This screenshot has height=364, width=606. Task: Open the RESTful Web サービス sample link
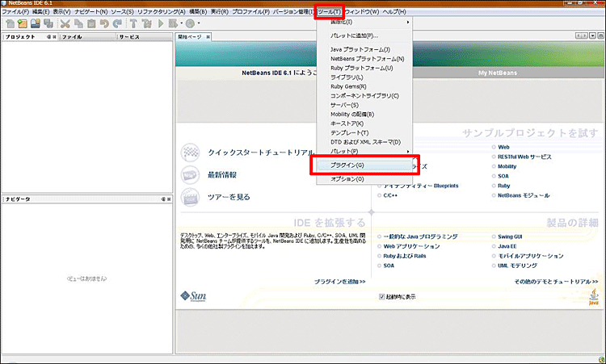[x=524, y=157]
